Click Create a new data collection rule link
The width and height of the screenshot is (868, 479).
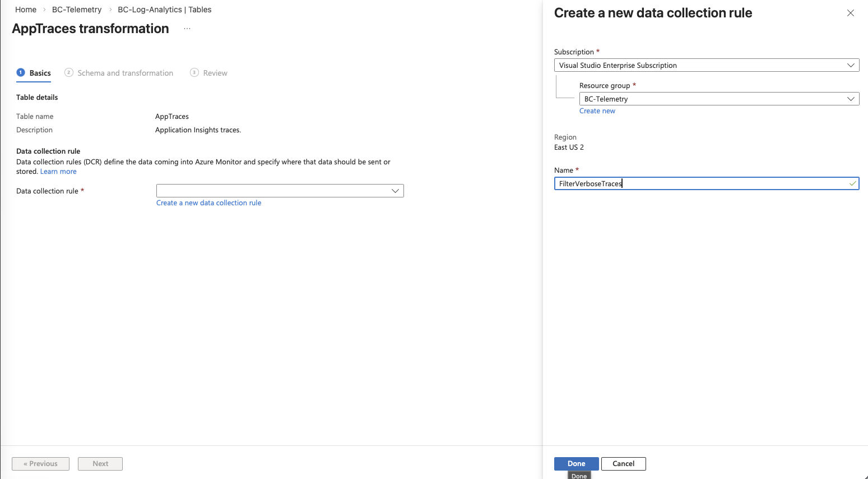point(208,203)
